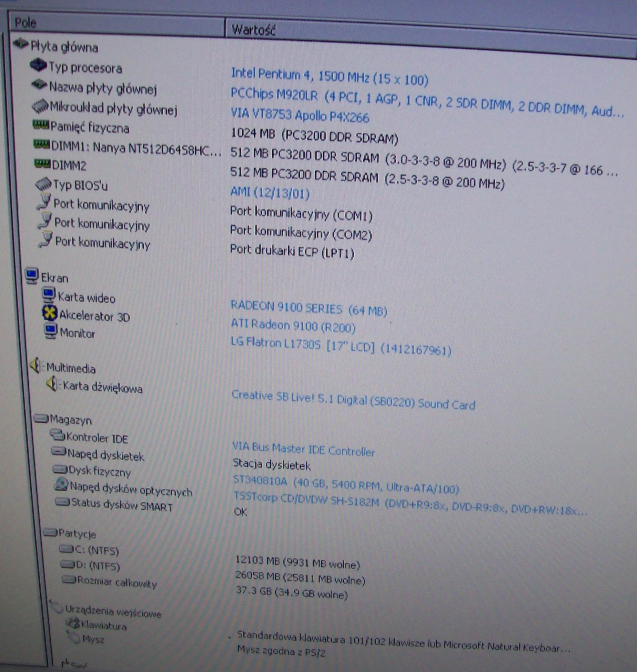Click the speaker icon for Karta dźwiękowa

[53, 384]
